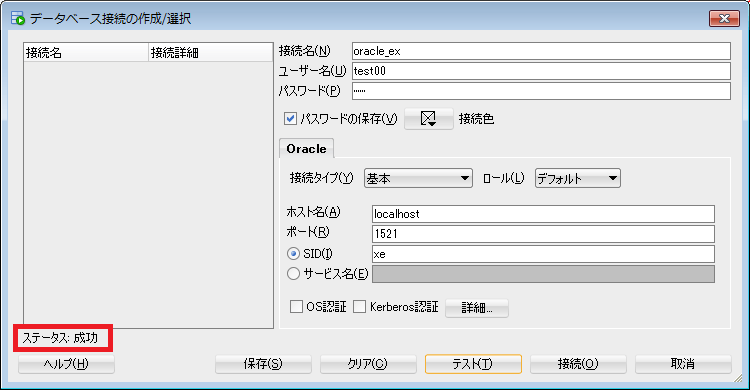Image resolution: width=750 pixels, height=390 pixels.
Task: Click the ヘルプ button
Action: click(x=66, y=364)
